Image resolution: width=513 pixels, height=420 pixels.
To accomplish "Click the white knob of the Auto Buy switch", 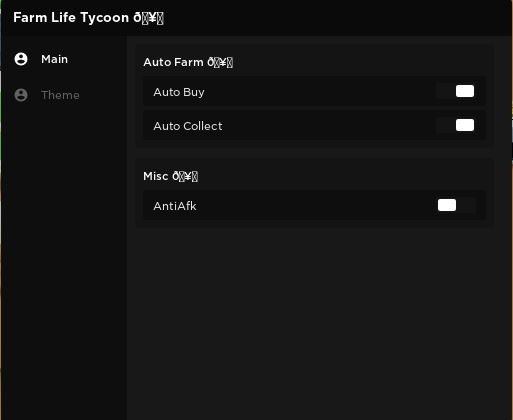I will click(x=465, y=91).
